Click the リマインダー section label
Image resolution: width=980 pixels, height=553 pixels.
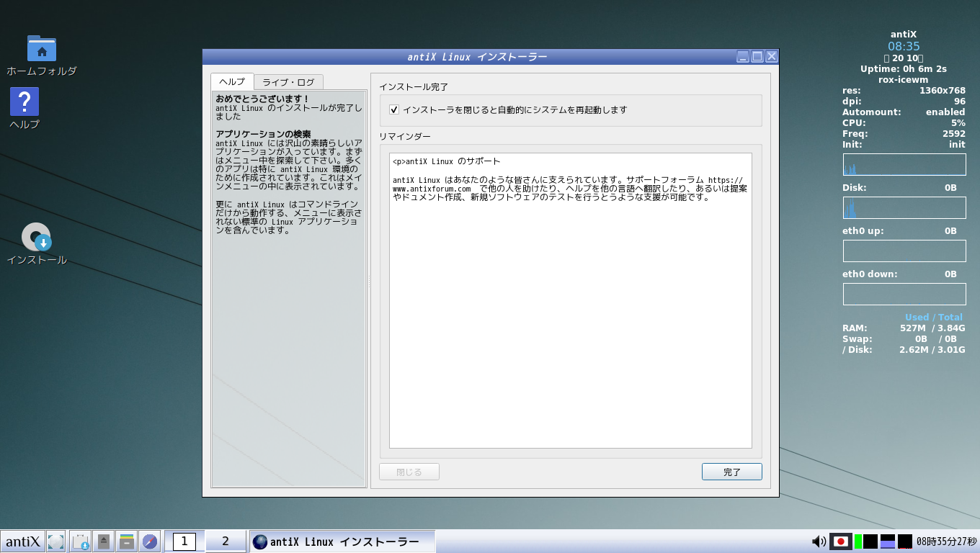pos(405,137)
